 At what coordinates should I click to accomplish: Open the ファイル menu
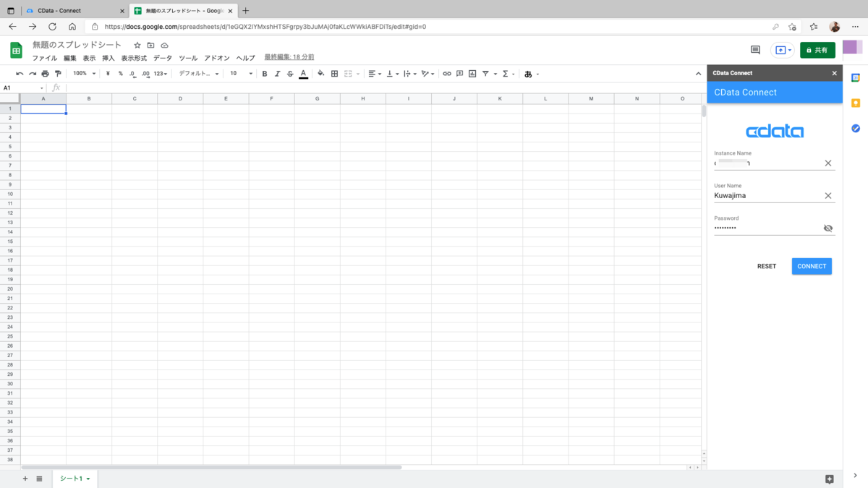tap(45, 58)
